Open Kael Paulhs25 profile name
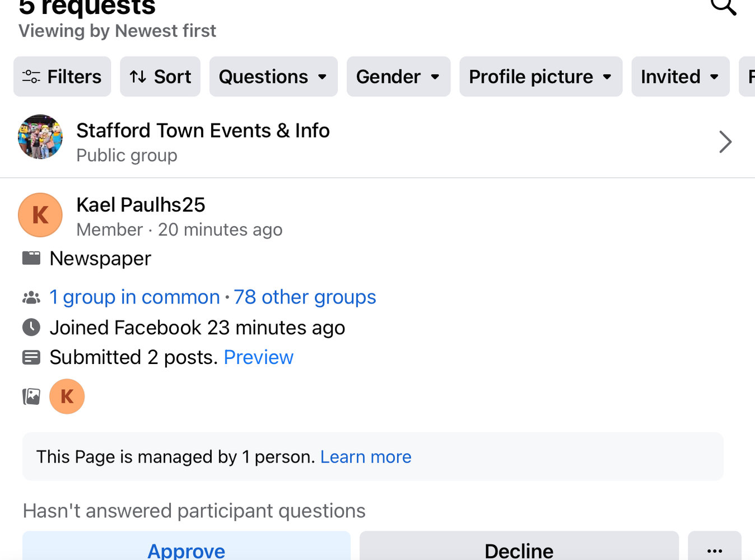The width and height of the screenshot is (755, 560). tap(141, 205)
